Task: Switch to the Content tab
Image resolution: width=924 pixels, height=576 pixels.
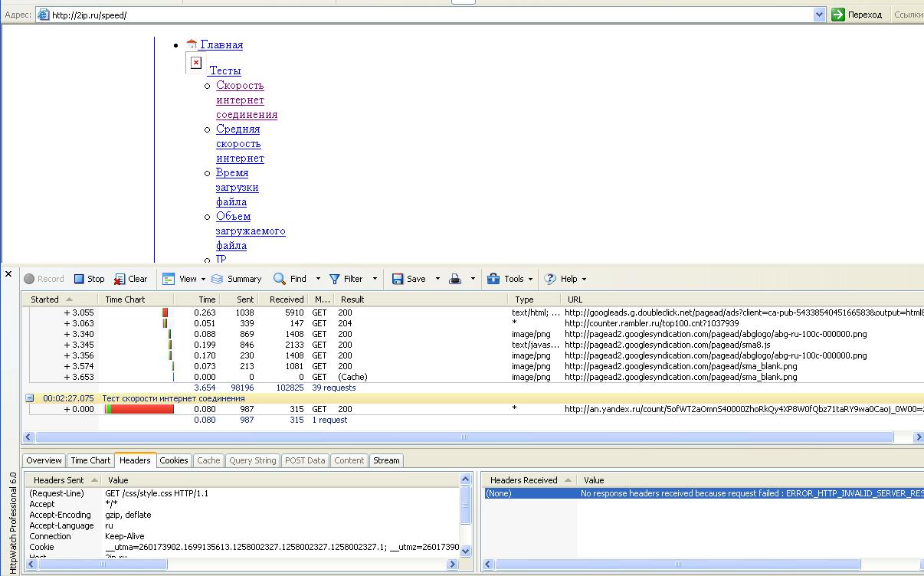Action: pos(349,460)
